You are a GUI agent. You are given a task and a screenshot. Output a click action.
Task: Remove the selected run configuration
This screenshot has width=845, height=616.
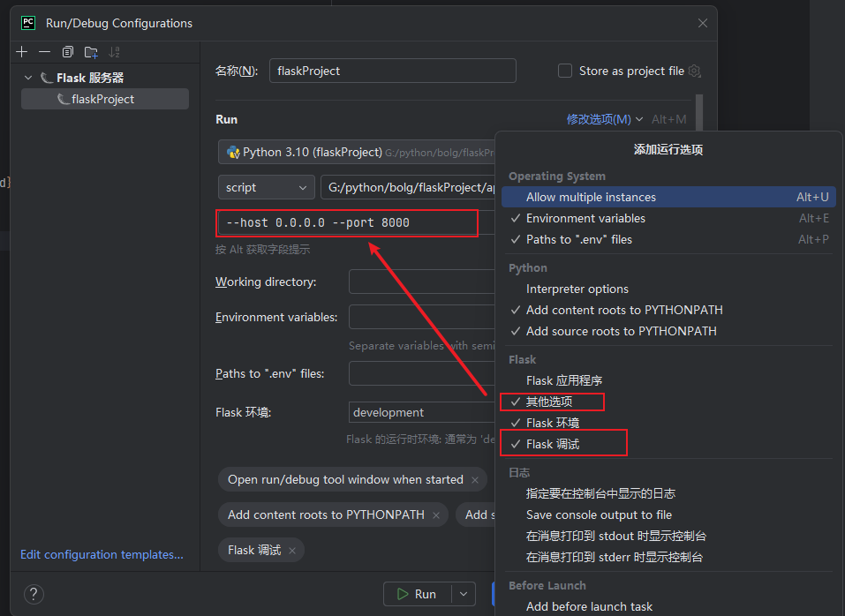[x=44, y=51]
